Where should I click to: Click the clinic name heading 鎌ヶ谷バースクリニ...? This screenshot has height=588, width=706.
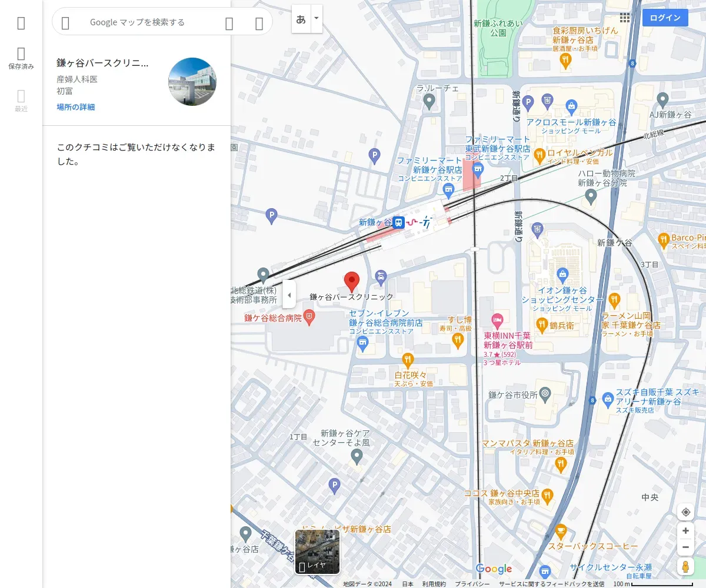pyautogui.click(x=102, y=63)
